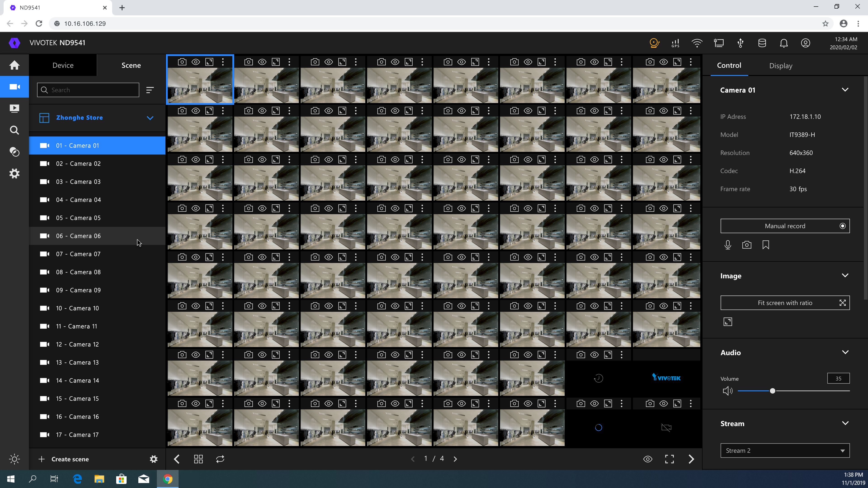Open the notifications bell icon
This screenshot has height=488, width=868.
(784, 43)
